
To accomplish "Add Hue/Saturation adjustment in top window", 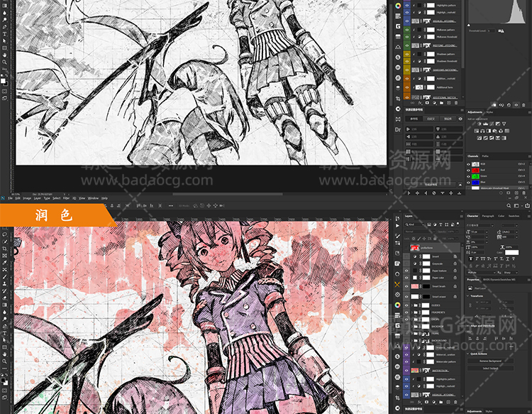I will pyautogui.click(x=477, y=131).
